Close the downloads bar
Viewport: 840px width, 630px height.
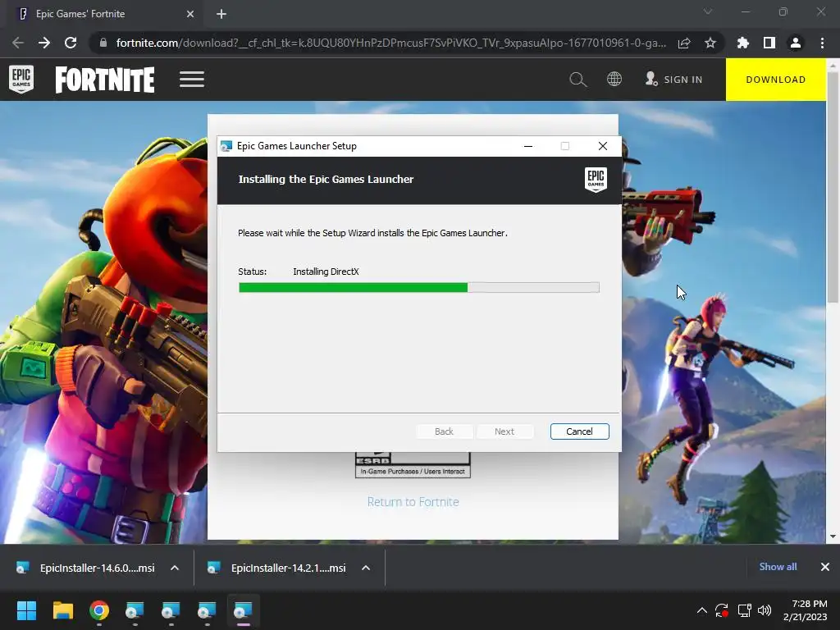[x=825, y=567]
